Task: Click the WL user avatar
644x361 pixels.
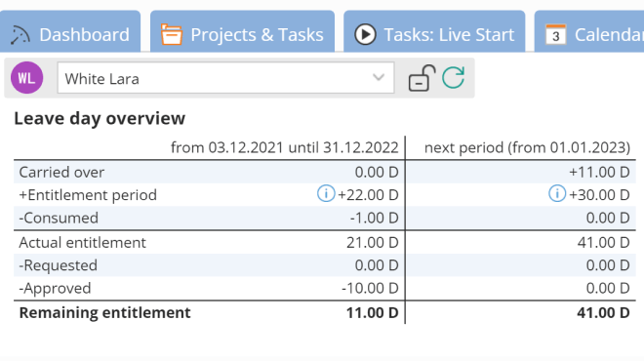Action: [27, 78]
